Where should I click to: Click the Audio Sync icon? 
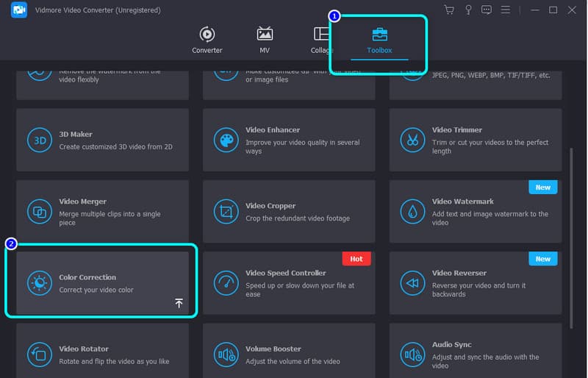[412, 354]
